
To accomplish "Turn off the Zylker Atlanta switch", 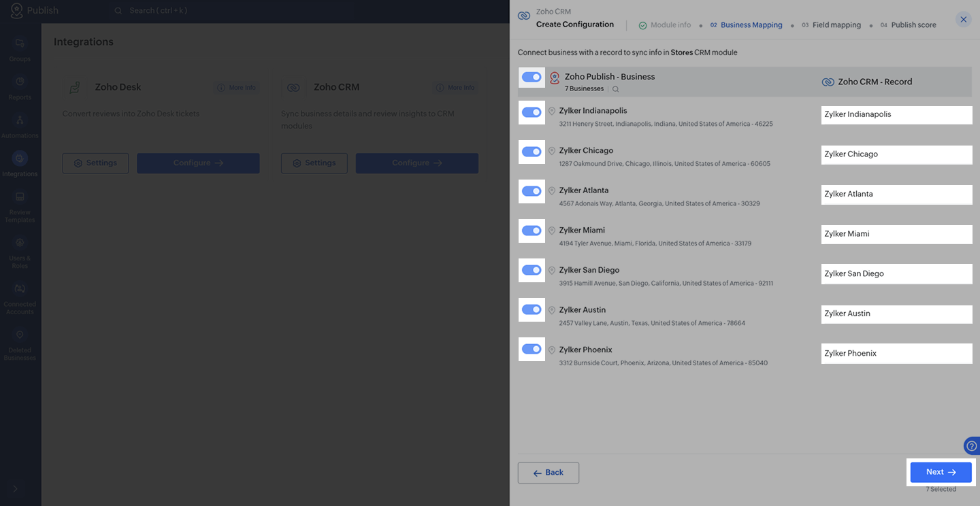I will coord(532,191).
